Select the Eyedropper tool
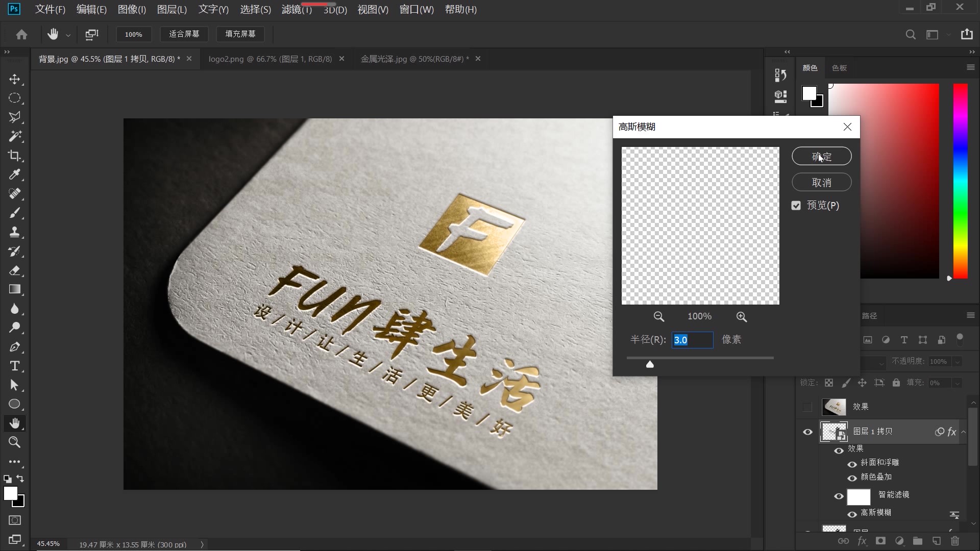Image resolution: width=980 pixels, height=551 pixels. [x=15, y=174]
